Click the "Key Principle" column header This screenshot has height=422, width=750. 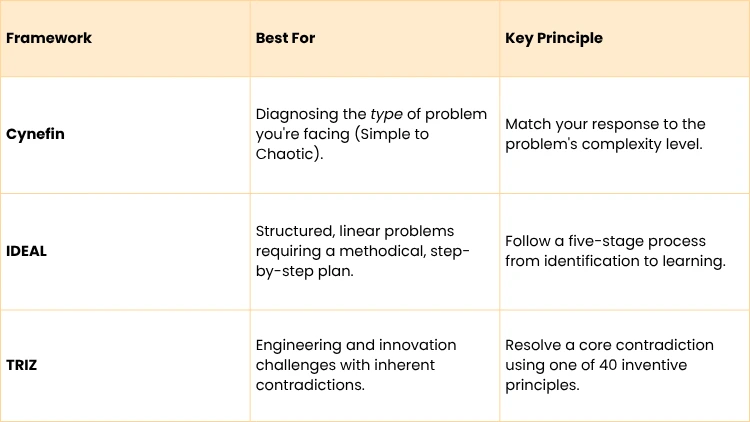coord(554,38)
